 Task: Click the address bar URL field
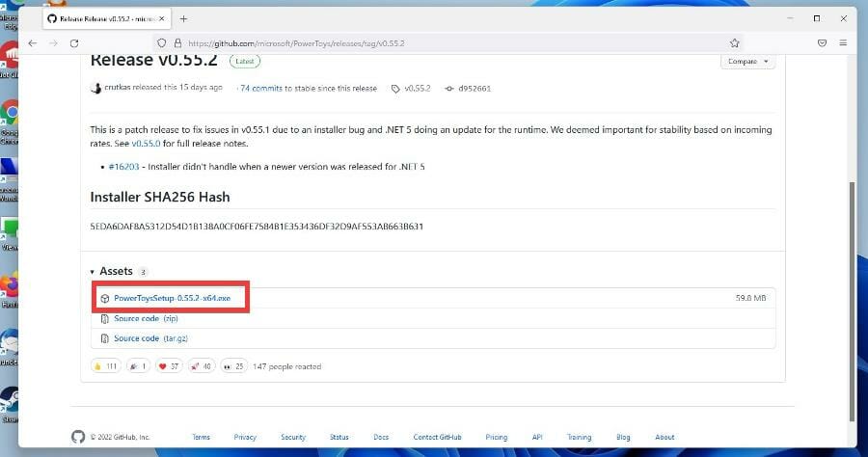[449, 43]
